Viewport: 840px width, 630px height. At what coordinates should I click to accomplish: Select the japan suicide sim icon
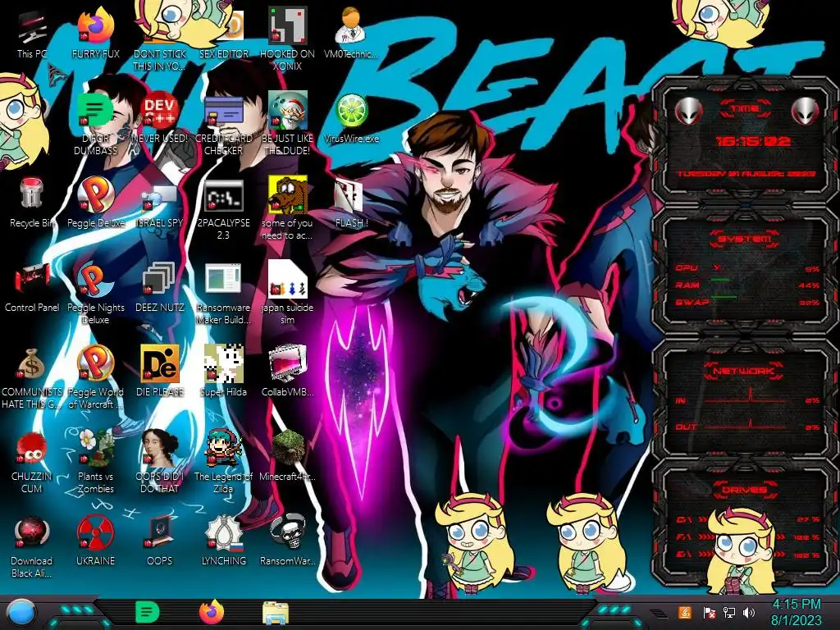pyautogui.click(x=287, y=294)
